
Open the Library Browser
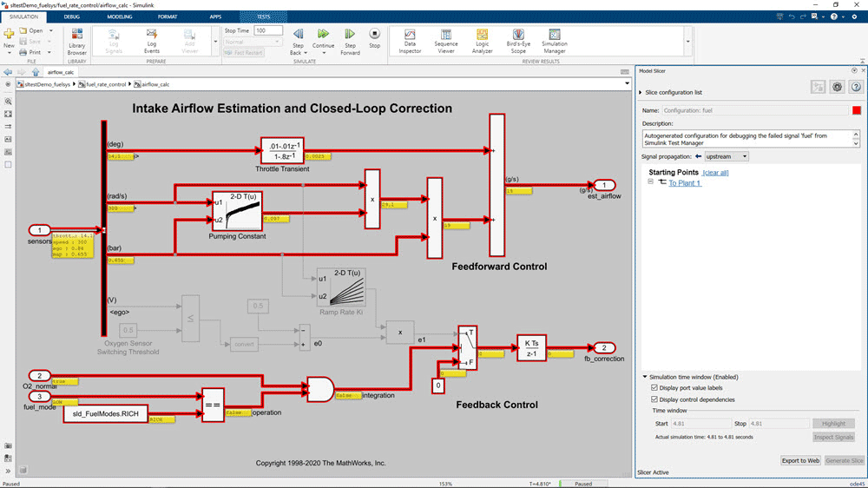(77, 38)
